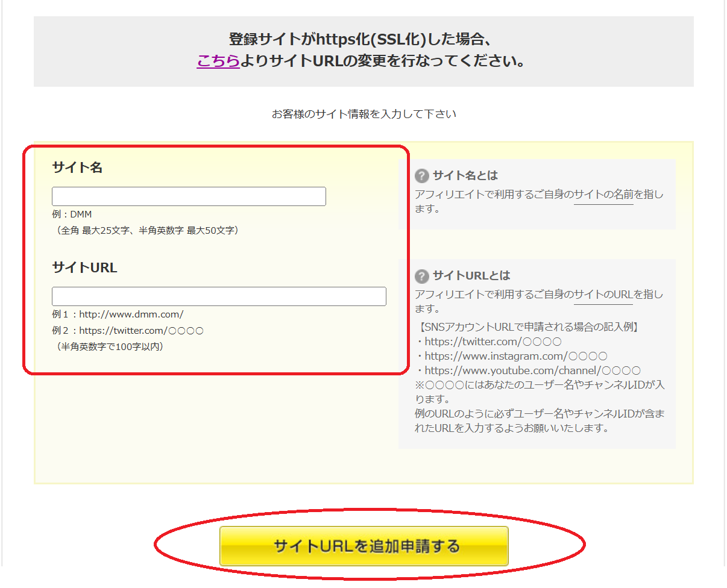Click the 登録サイトがhttps化(SSL化)した場合 banner heading

tap(363, 40)
